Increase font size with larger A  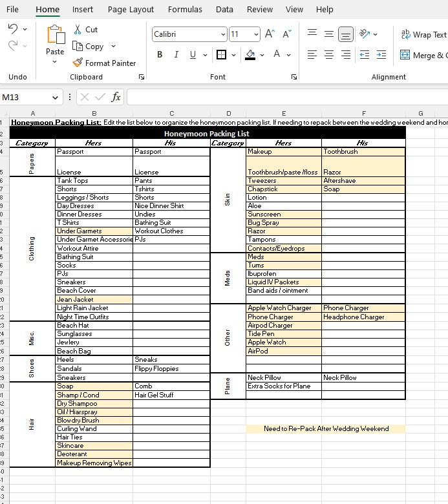point(270,34)
